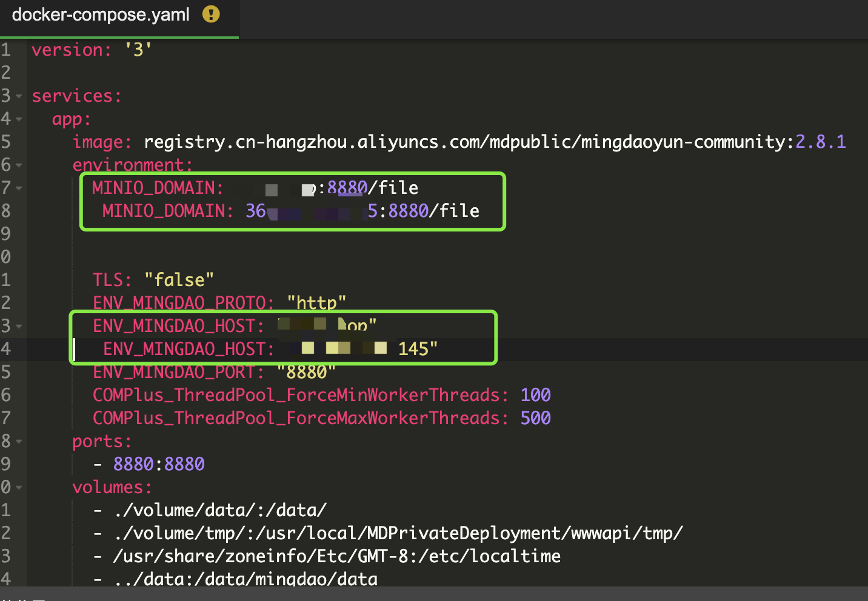Click the ENV_MINGDAO_PROTO "http" value

[x=316, y=303]
